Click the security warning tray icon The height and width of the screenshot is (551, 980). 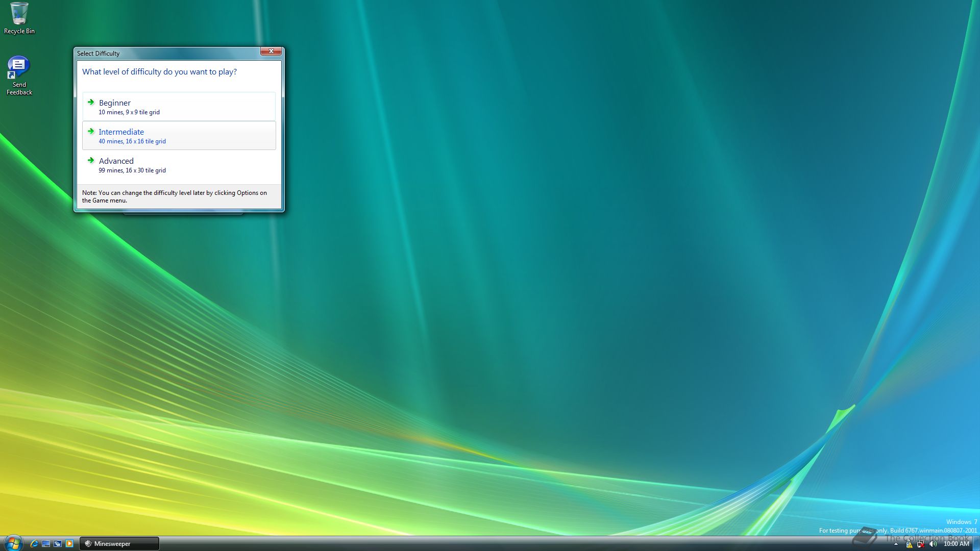coord(909,544)
